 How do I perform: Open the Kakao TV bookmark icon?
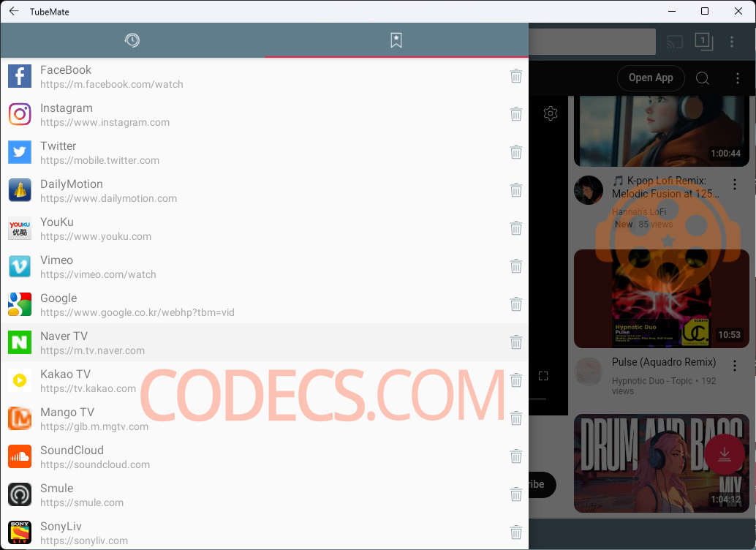[x=20, y=380]
